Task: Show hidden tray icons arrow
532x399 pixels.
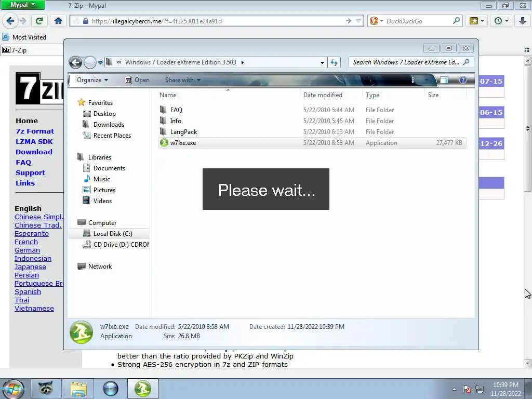Action: [x=454, y=389]
